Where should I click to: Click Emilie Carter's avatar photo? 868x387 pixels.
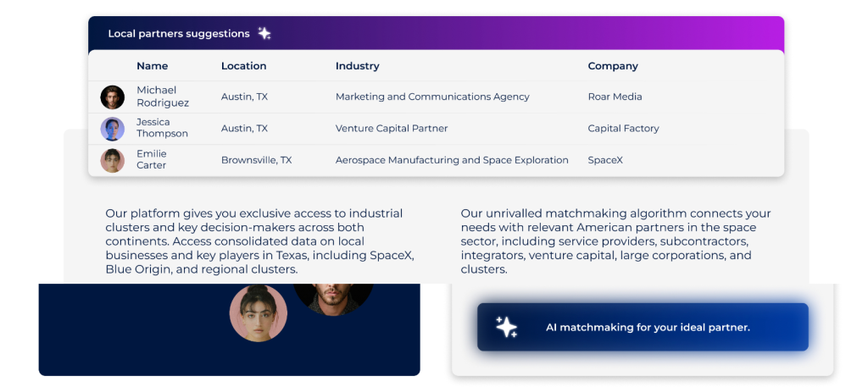(x=113, y=160)
